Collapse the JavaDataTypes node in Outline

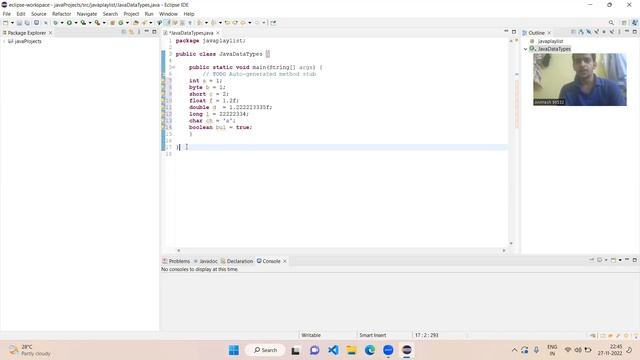526,49
